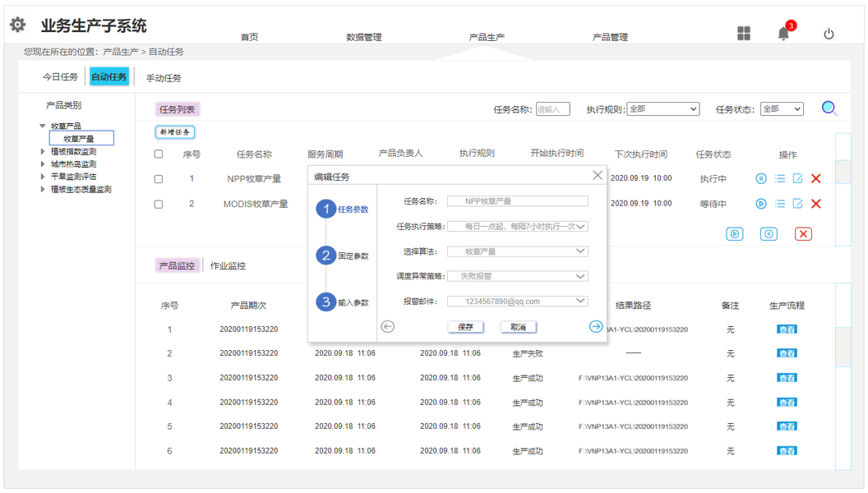Image resolution: width=868 pixels, height=493 pixels.
Task: Click 查看 for product row 5
Action: click(787, 426)
